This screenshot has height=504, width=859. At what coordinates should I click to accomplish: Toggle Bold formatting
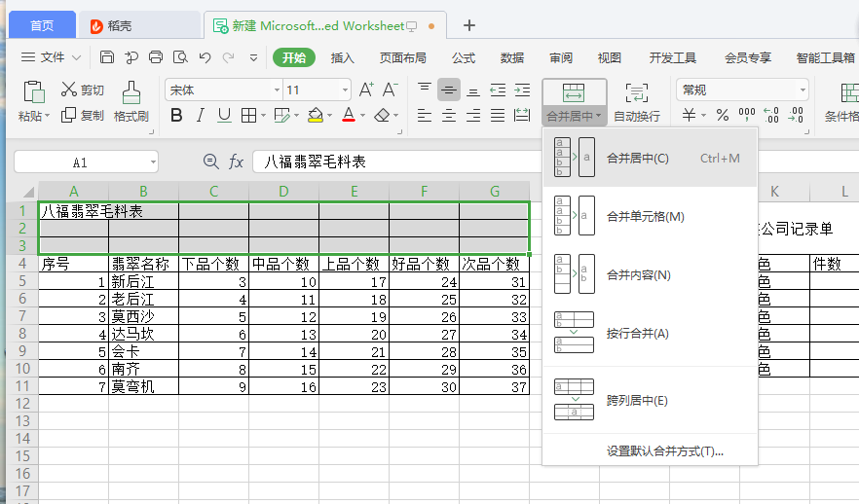[x=176, y=115]
